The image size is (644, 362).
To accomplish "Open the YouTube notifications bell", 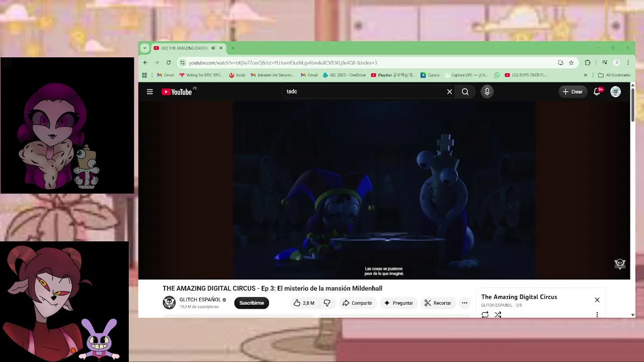I will click(597, 92).
